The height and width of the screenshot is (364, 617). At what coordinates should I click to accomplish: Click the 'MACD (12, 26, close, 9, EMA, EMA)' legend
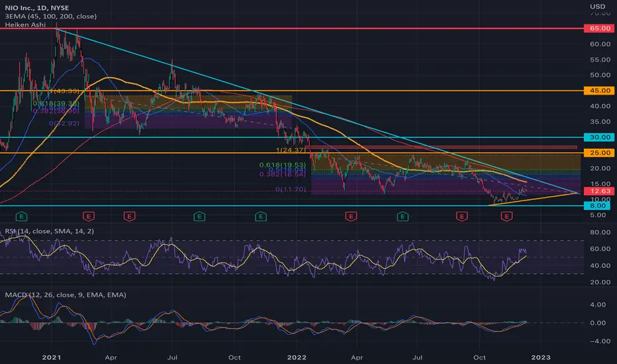tap(66, 295)
